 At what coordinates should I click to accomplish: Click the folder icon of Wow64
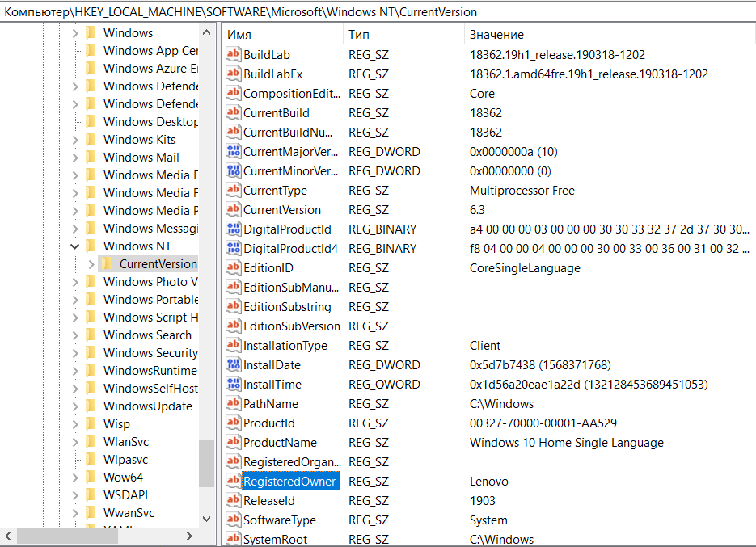tap(91, 478)
